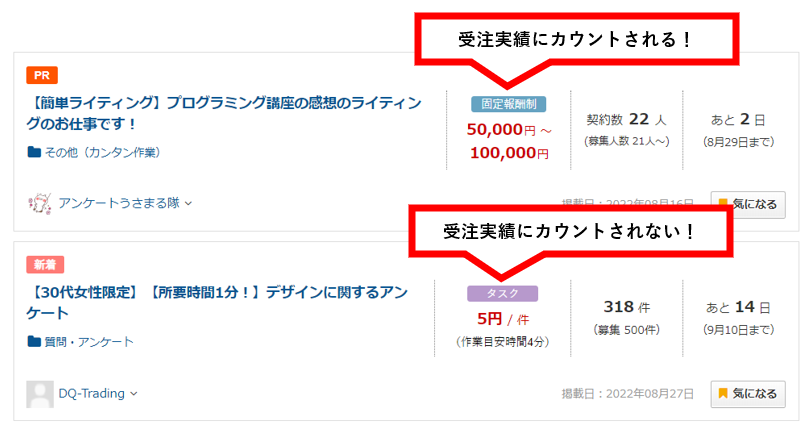Click the 固定報酬制 blue label
805x430 pixels.
(x=509, y=104)
